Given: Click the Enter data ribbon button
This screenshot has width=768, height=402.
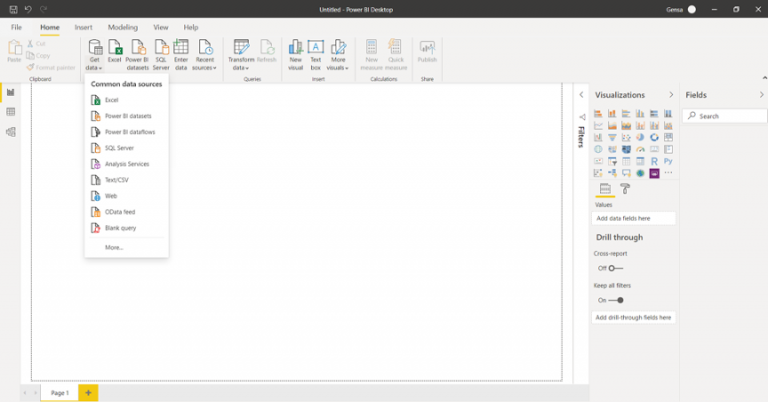Looking at the screenshot, I should point(181,55).
